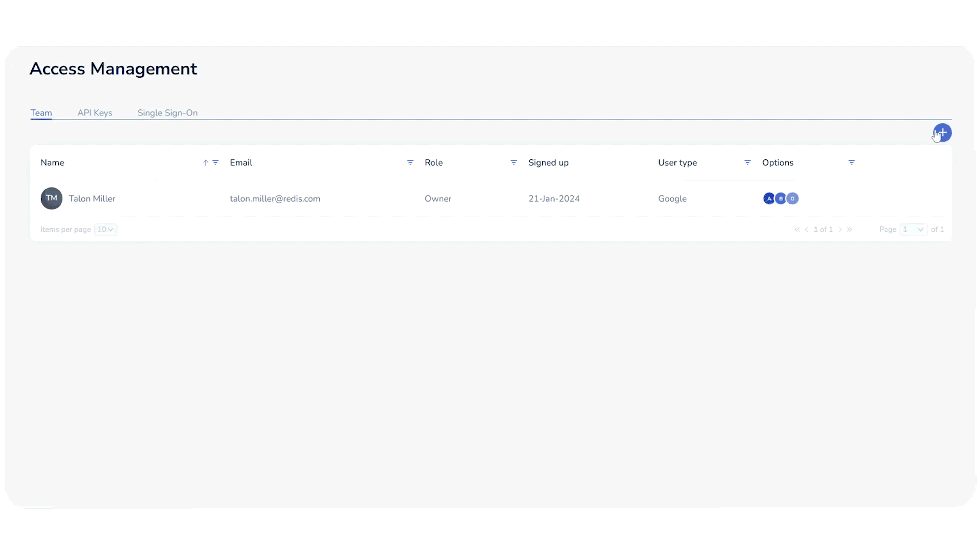Open the Name column filter icon
980x551 pixels.
[x=215, y=163]
